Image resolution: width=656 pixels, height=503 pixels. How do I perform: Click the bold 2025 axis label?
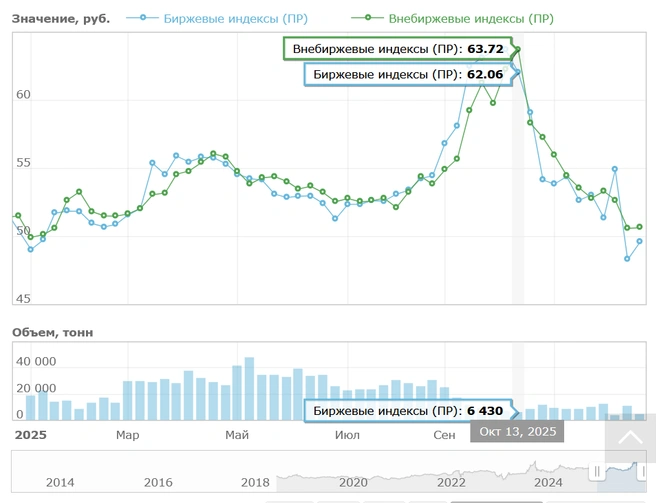click(x=31, y=435)
